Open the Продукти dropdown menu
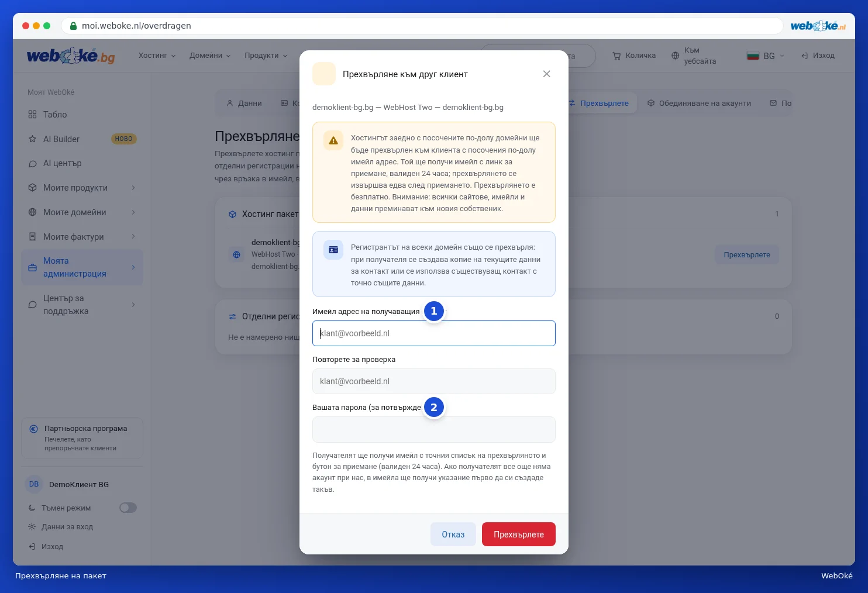 [x=266, y=56]
